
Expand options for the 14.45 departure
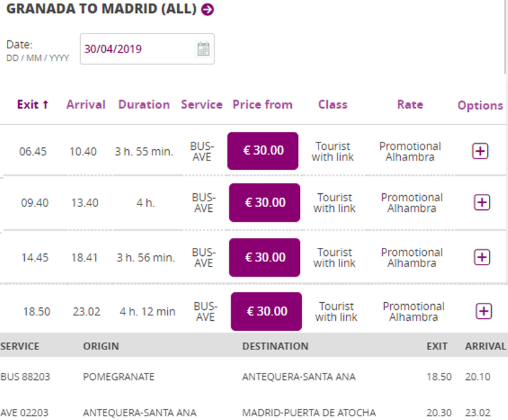pyautogui.click(x=482, y=257)
